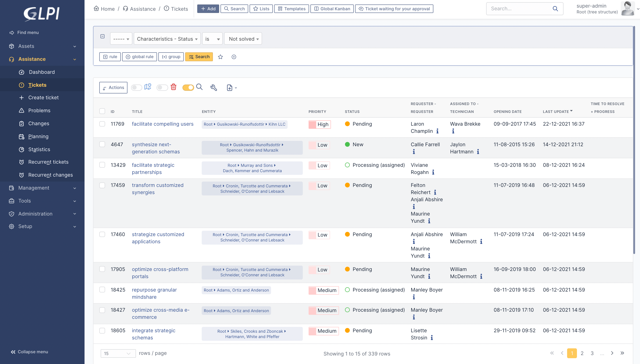This screenshot has width=640, height=364.
Task: Click Ticket waiting for your approval icon
Action: pyautogui.click(x=362, y=9)
